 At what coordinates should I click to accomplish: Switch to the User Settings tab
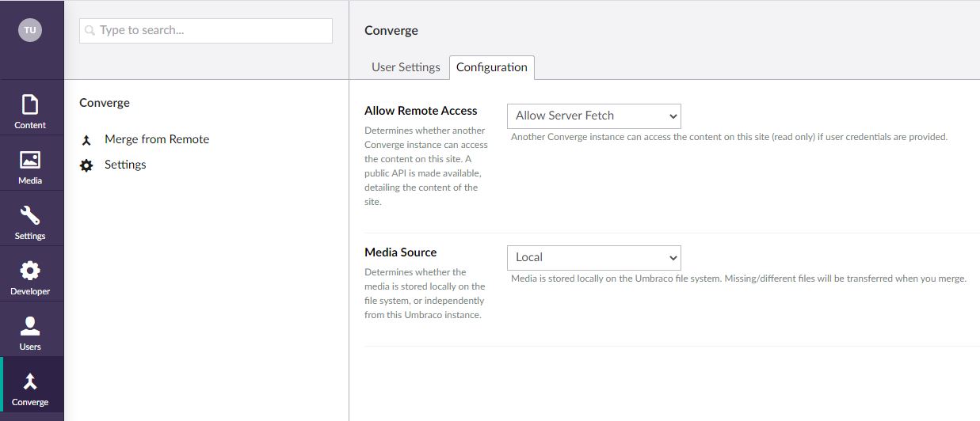[406, 67]
